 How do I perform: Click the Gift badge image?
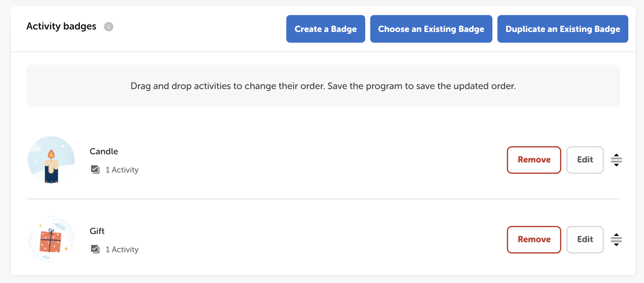pyautogui.click(x=51, y=240)
